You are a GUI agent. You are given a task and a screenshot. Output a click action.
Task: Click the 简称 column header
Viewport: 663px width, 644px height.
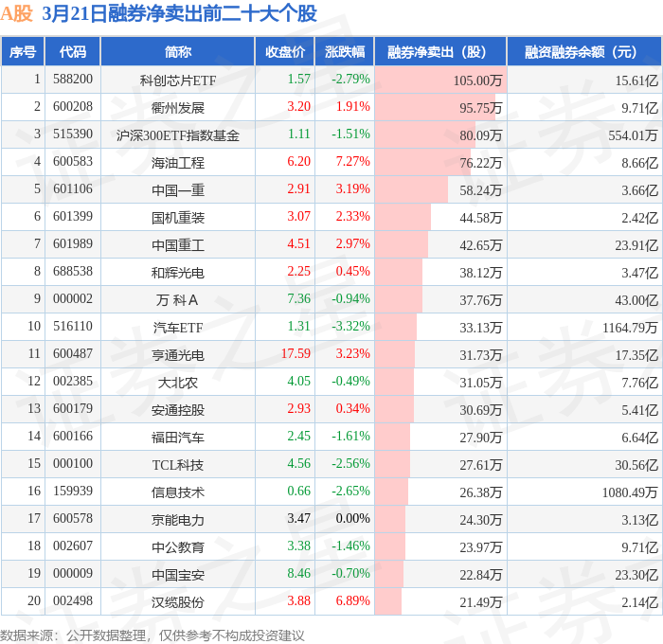click(x=178, y=52)
